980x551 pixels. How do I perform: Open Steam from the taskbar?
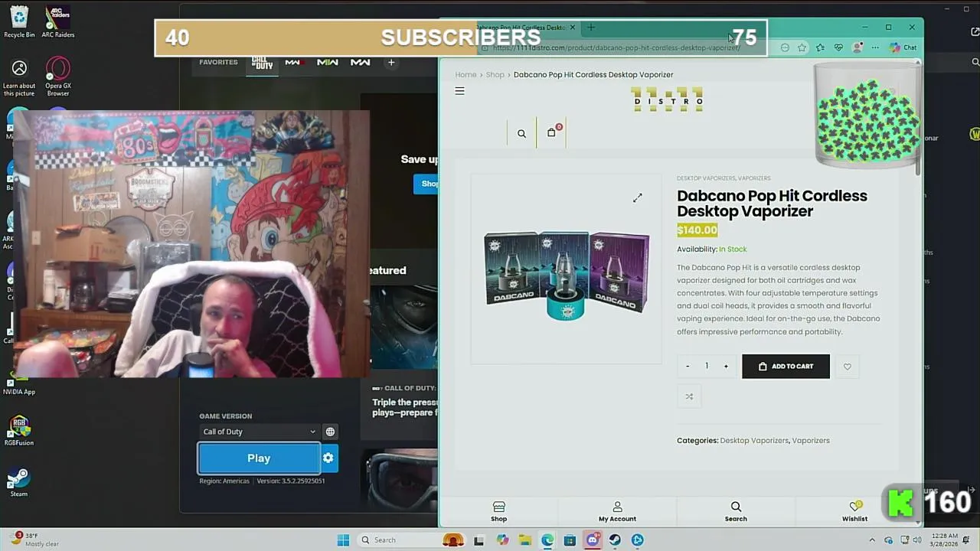pyautogui.click(x=615, y=540)
